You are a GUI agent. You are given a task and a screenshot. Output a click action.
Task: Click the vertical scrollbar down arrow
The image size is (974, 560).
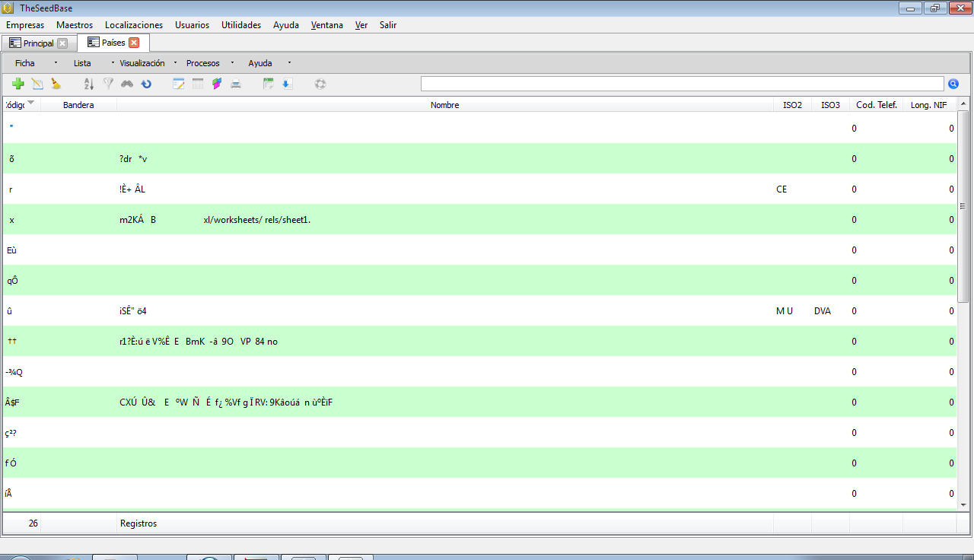coord(963,504)
